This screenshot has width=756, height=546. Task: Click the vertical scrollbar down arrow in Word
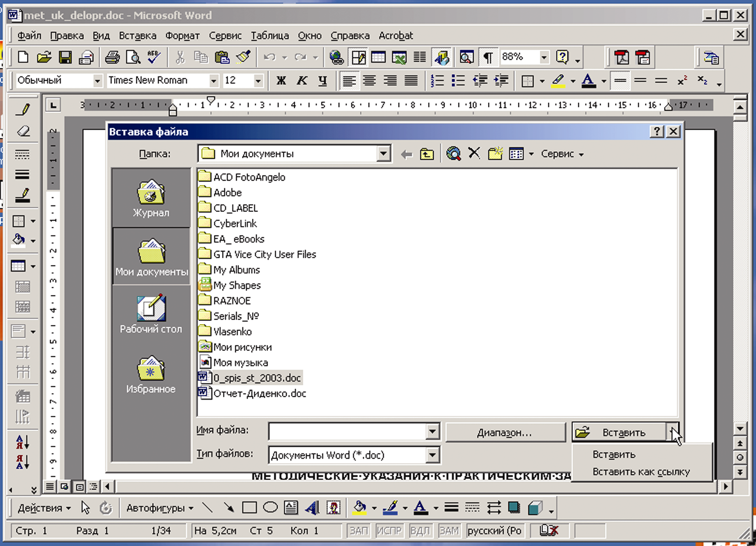(740, 429)
